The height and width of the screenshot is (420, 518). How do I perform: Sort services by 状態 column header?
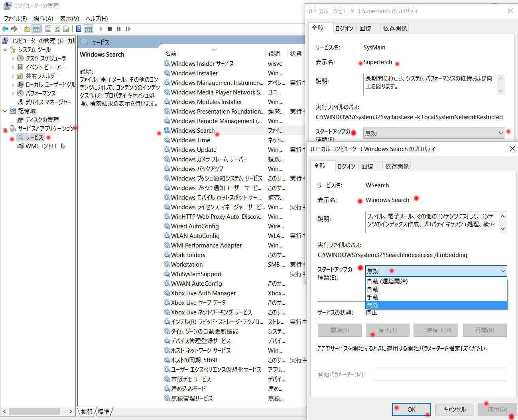point(297,53)
